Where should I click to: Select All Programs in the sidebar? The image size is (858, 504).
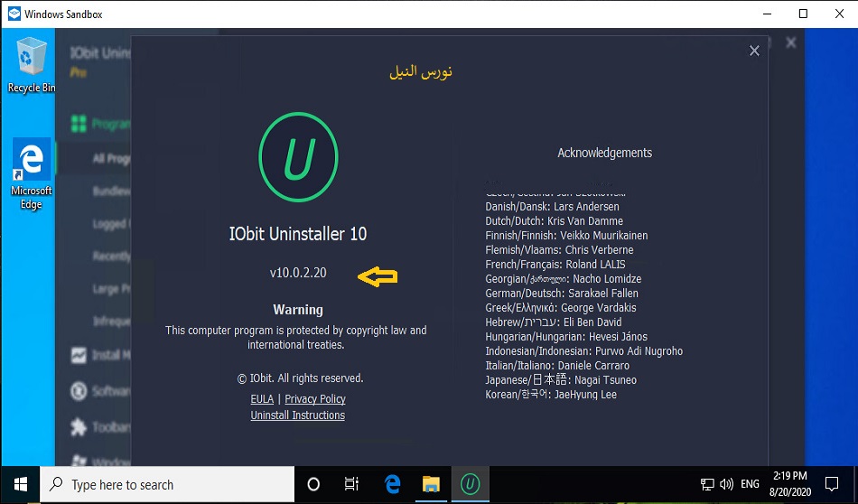111,159
